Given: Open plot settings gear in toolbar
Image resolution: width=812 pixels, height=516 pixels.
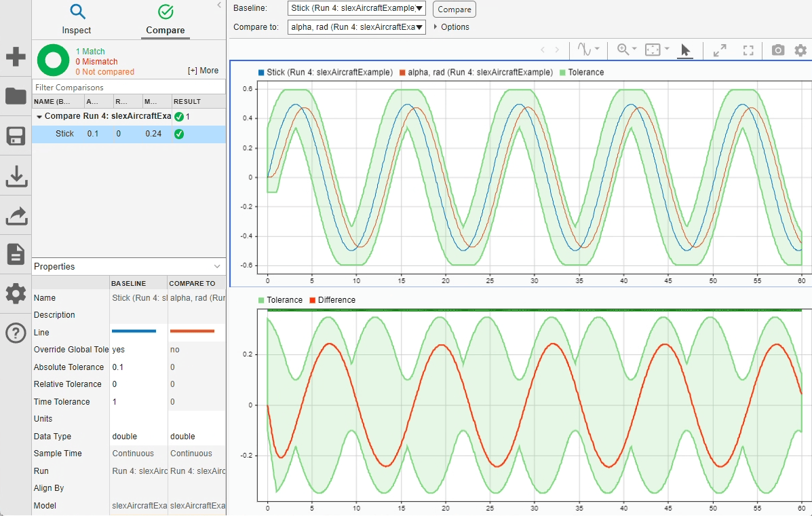Looking at the screenshot, I should tap(800, 50).
